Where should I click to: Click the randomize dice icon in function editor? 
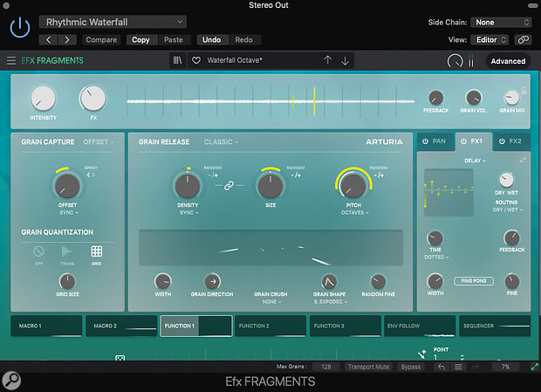[x=120, y=358]
